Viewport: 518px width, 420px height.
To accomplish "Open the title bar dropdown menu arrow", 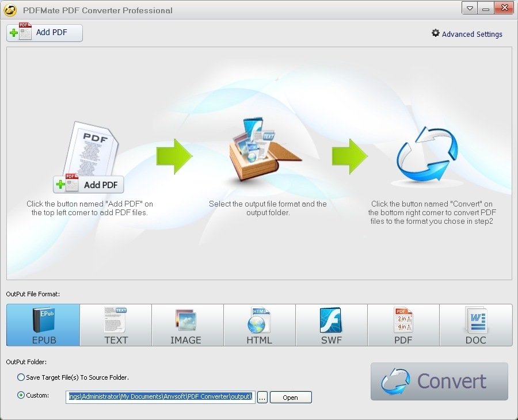I will pos(470,9).
